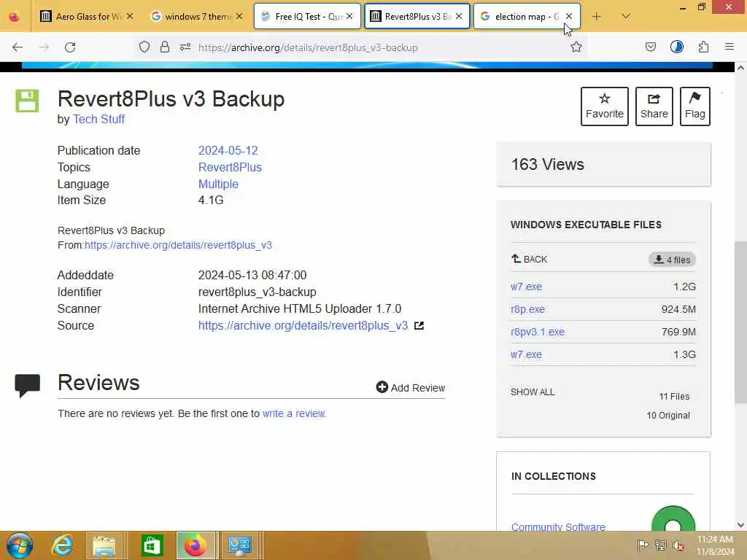747x560 pixels.
Task: Follow the From revert8plus_v3 description link
Action: [x=178, y=245]
